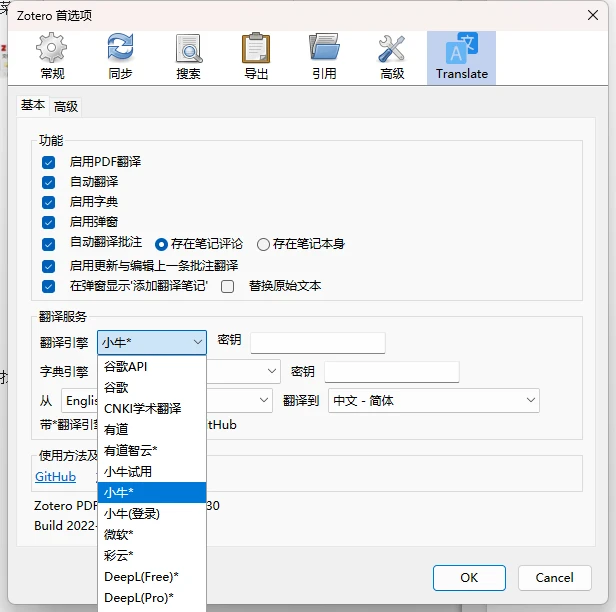Viewport: 616px width, 612px height.
Task: Enable the 替换原始文本 checkbox
Action: (x=227, y=286)
